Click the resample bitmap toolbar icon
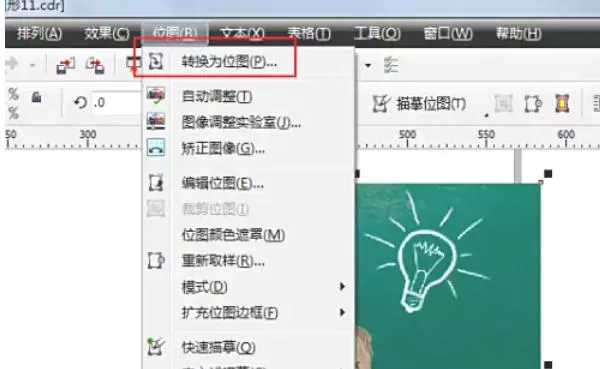Screen dimensions: 600x369 (x=533, y=104)
